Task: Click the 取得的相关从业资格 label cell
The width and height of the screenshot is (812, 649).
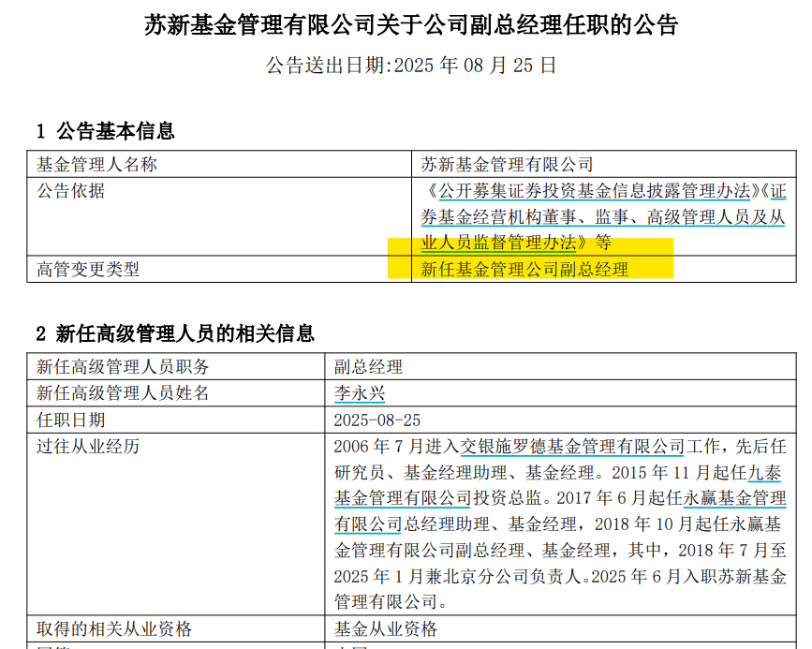Action: point(175,628)
